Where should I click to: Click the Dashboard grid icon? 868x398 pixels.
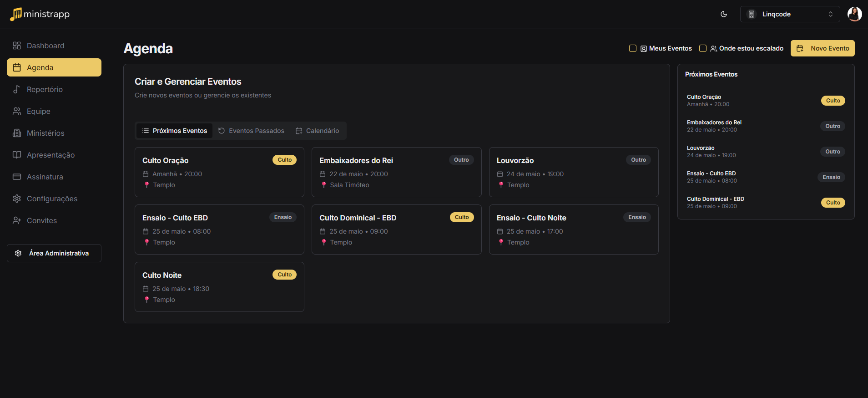[x=17, y=46]
